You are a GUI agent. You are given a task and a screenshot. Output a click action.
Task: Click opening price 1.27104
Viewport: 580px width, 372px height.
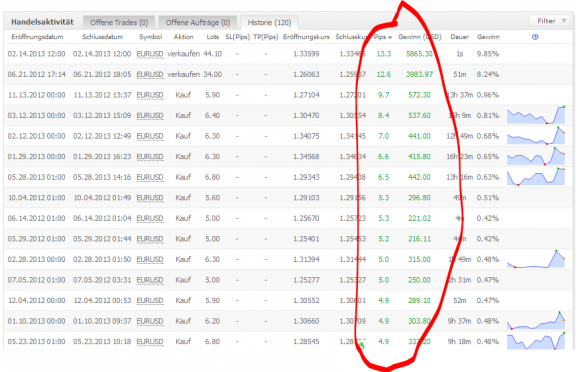(x=306, y=95)
